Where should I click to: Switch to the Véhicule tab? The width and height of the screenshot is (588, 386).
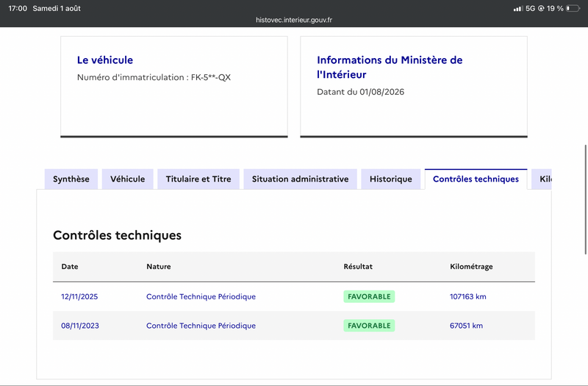(x=127, y=179)
